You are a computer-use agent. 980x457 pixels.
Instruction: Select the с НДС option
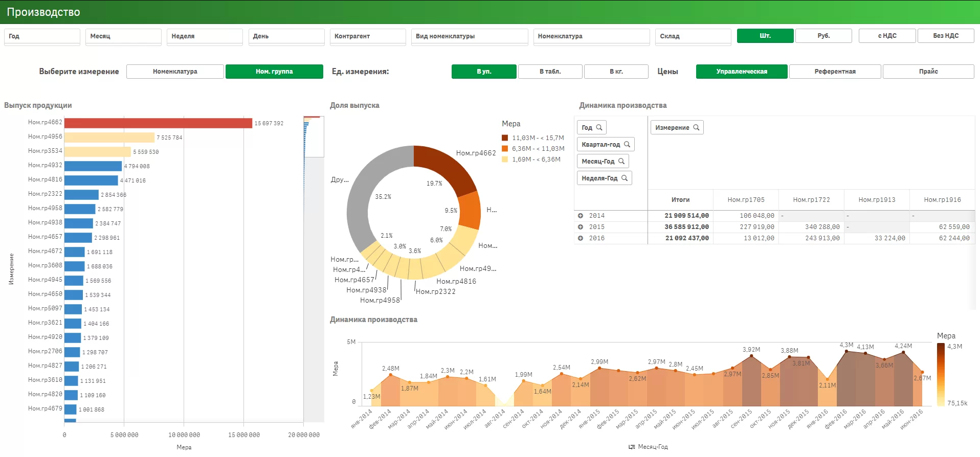887,36
